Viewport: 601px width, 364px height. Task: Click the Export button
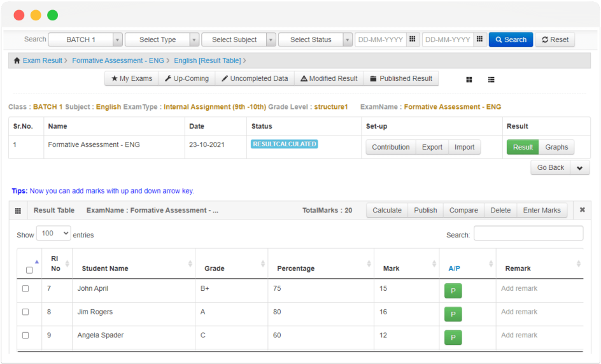click(x=432, y=147)
